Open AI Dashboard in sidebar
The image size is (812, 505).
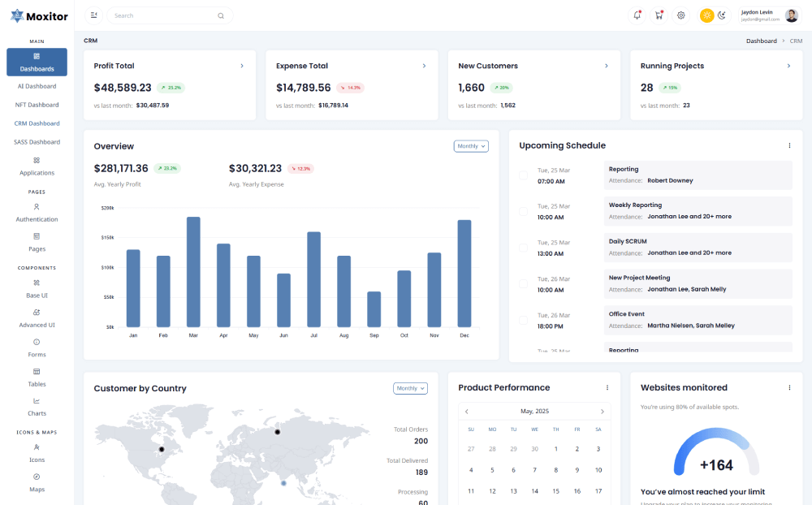pos(37,86)
